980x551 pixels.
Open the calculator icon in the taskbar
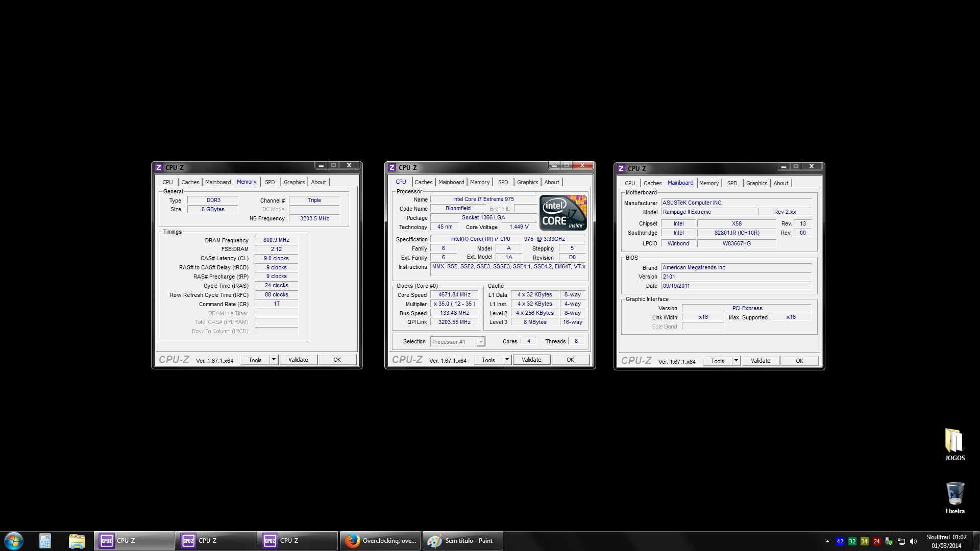(x=45, y=541)
